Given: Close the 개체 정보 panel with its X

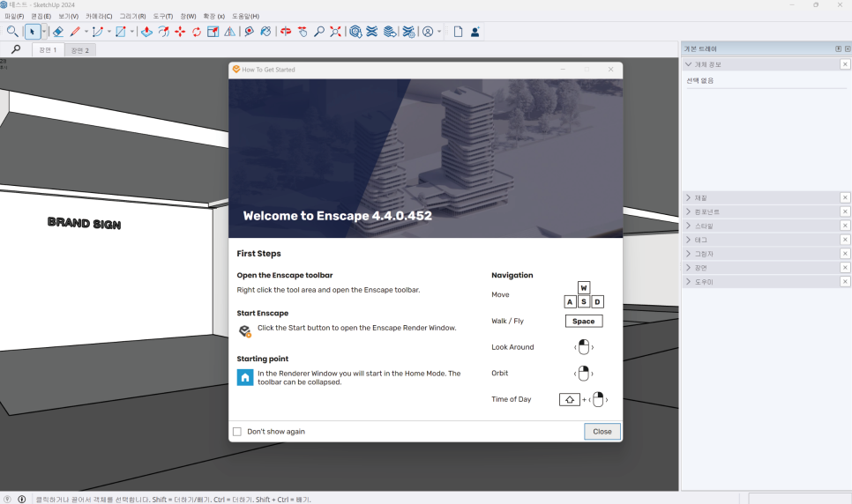Looking at the screenshot, I should pyautogui.click(x=845, y=64).
